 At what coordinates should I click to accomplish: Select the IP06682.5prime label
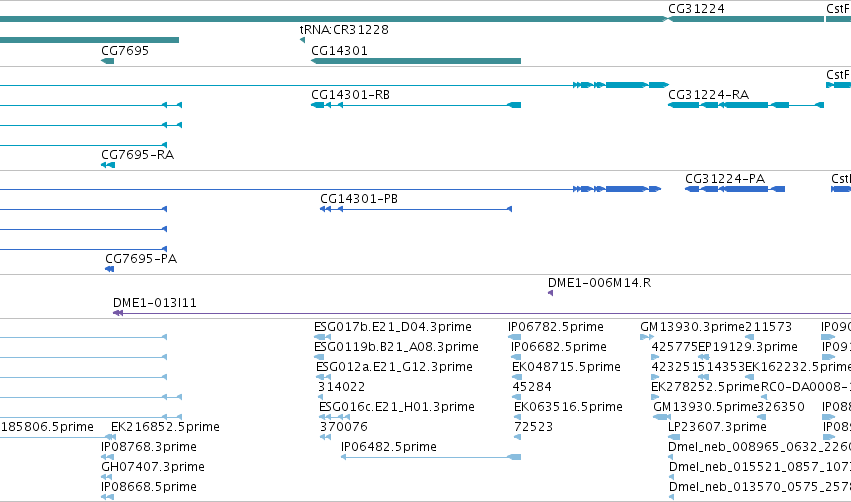point(559,347)
